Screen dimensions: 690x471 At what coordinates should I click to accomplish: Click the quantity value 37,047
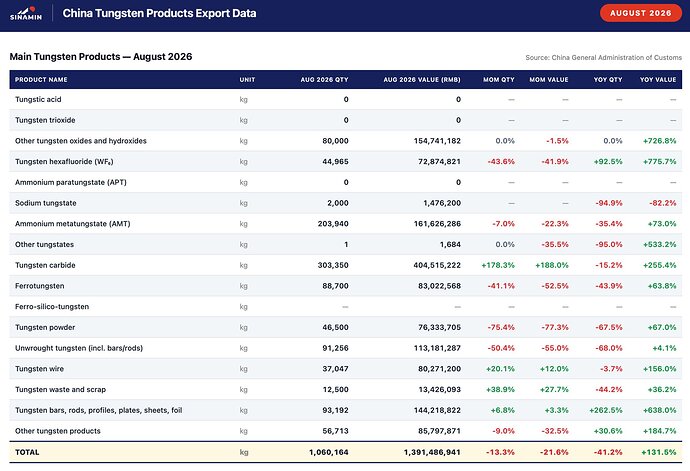pos(335,368)
